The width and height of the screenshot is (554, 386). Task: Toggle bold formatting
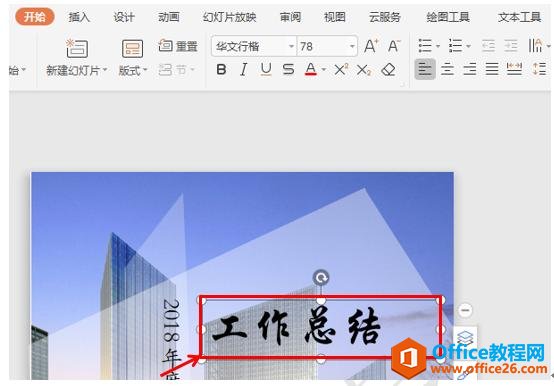coord(221,70)
